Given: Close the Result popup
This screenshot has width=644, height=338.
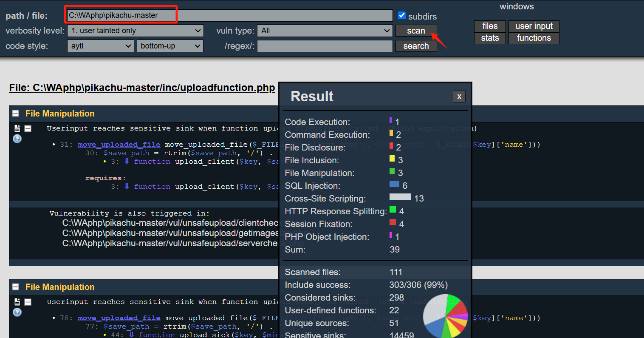Looking at the screenshot, I should tap(459, 97).
